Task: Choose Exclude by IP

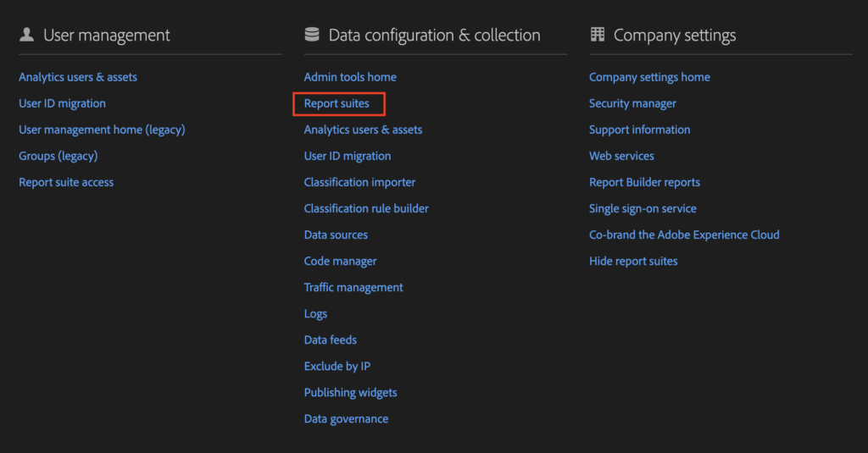Action: [337, 366]
